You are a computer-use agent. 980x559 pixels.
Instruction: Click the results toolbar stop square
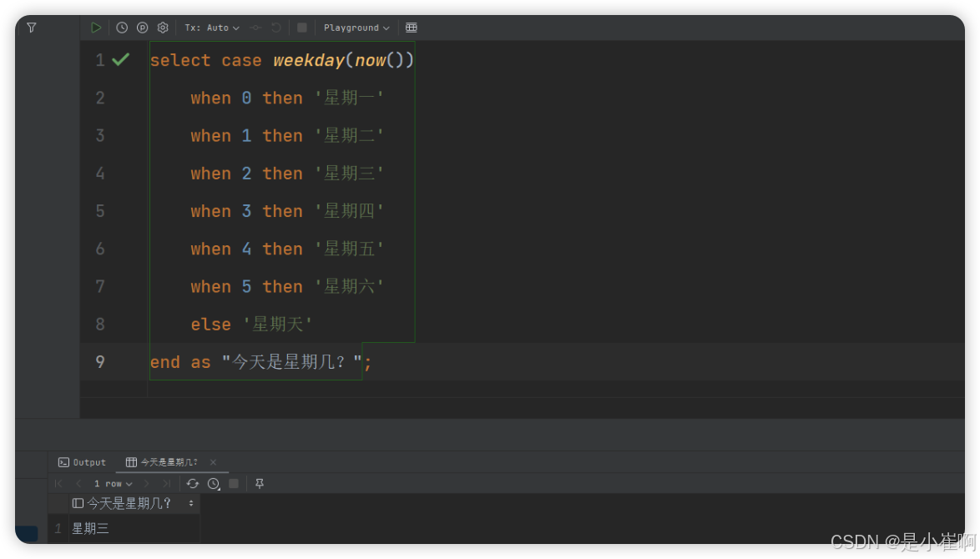click(x=234, y=483)
